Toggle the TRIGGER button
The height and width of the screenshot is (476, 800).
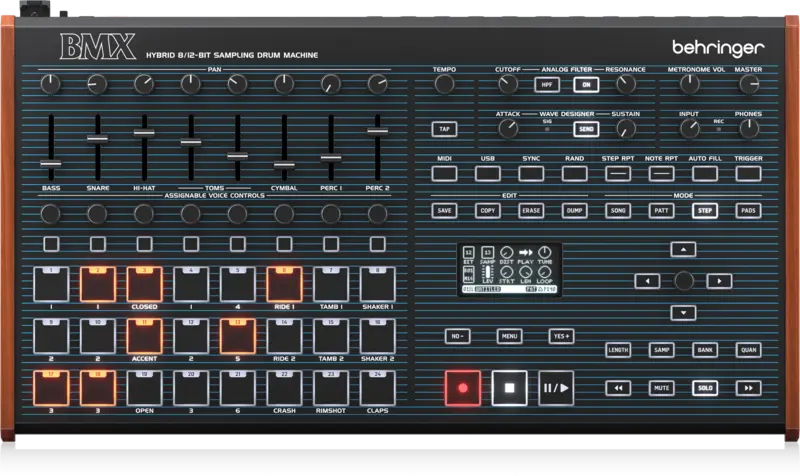(x=748, y=173)
